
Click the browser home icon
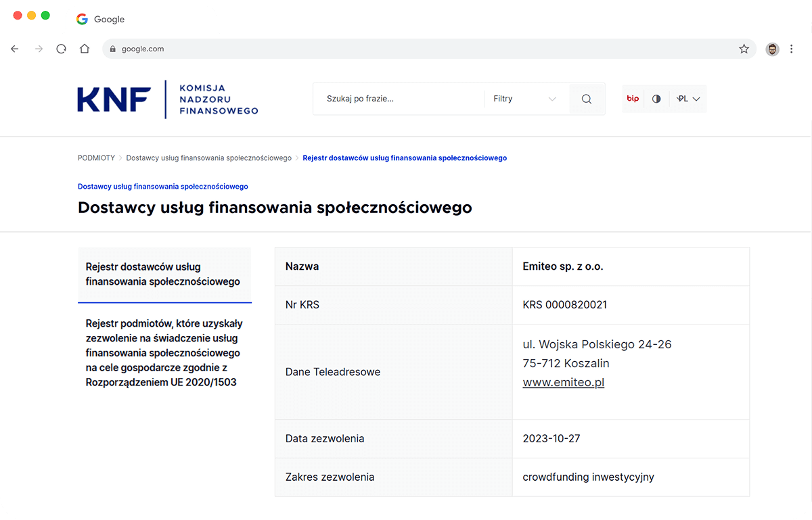tap(84, 49)
